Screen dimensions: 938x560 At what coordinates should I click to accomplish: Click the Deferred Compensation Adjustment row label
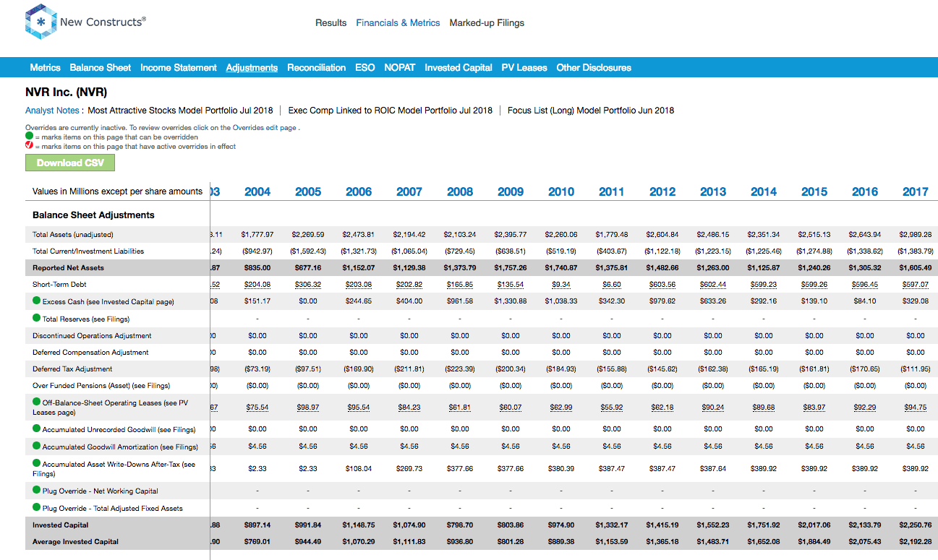pos(90,353)
